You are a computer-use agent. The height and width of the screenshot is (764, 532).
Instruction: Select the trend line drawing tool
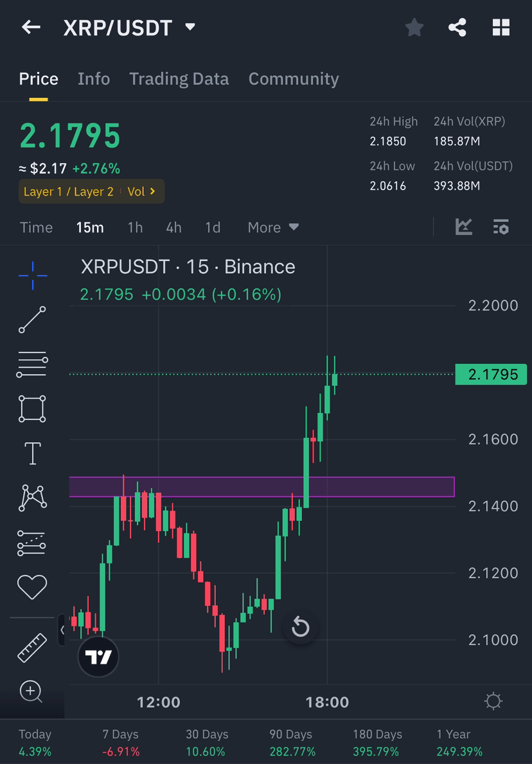pyautogui.click(x=32, y=320)
